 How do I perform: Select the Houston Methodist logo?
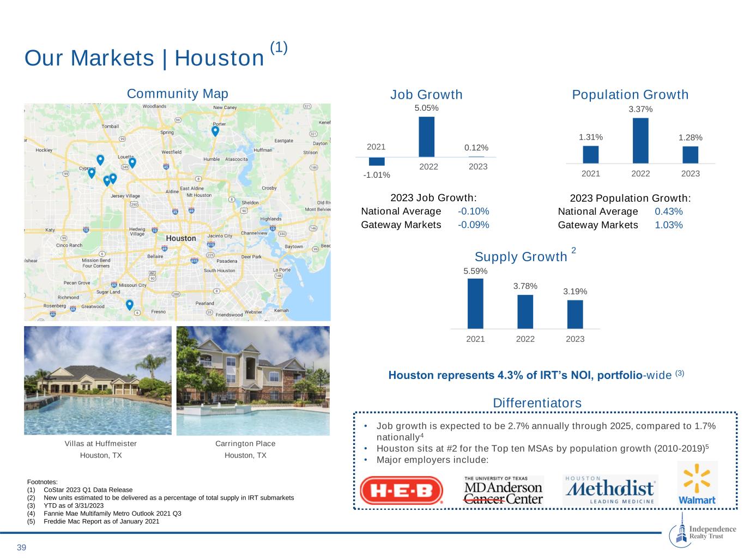coord(610,490)
